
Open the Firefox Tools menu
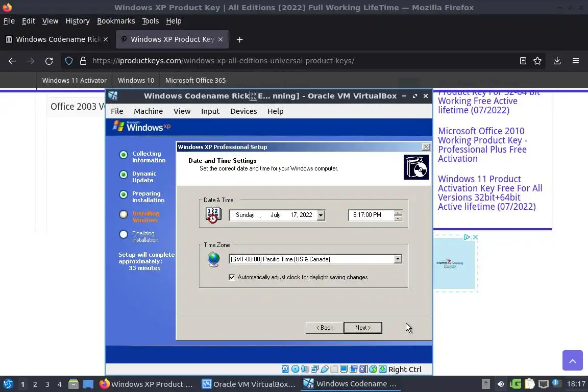(x=151, y=21)
